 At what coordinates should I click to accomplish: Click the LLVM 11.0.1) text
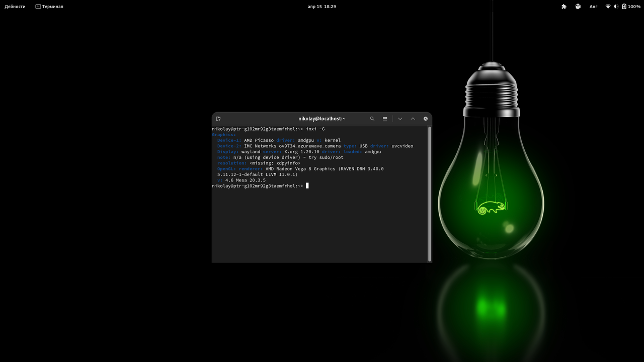pyautogui.click(x=280, y=174)
